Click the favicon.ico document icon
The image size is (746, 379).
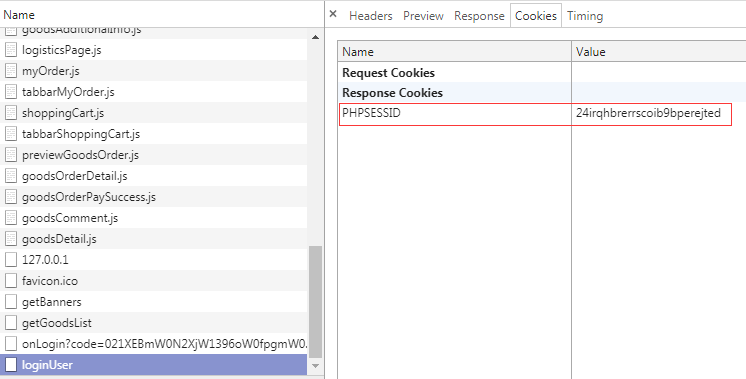(x=10, y=281)
